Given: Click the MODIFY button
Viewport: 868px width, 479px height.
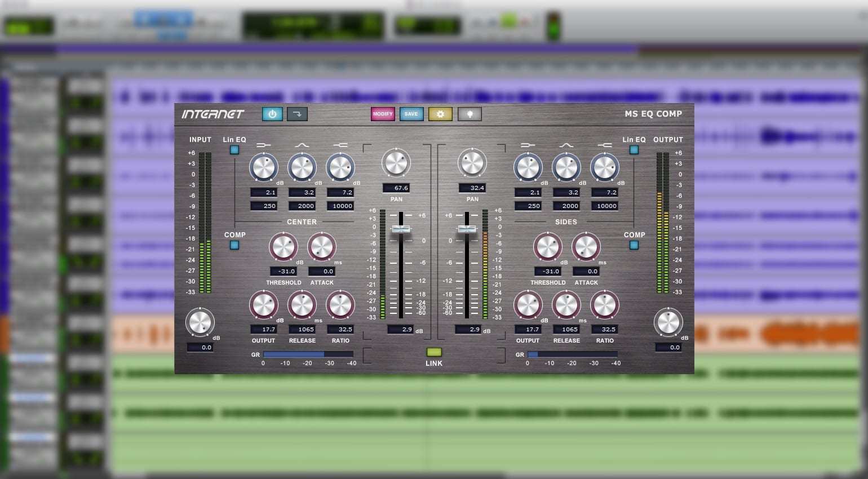Looking at the screenshot, I should pos(383,114).
